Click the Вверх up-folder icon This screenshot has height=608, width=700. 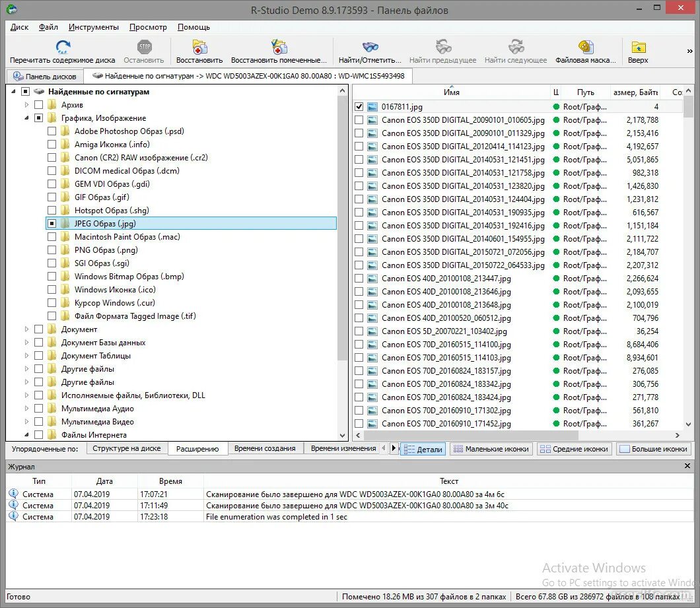639,47
